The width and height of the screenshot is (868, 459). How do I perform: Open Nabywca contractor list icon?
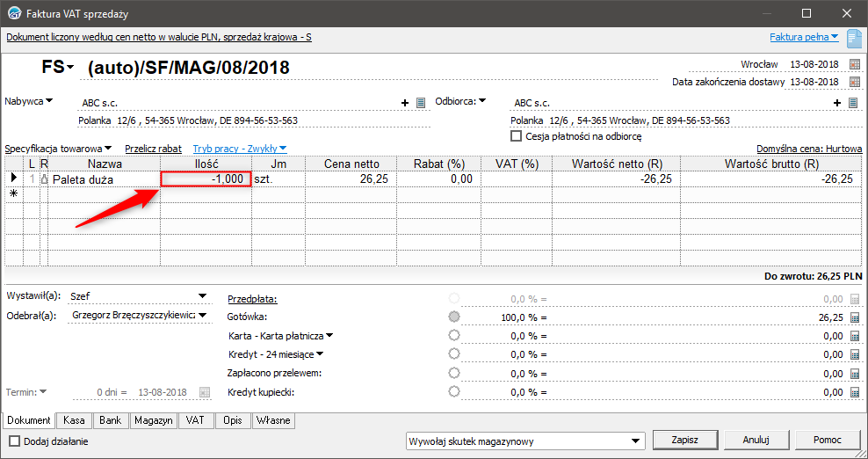click(421, 103)
